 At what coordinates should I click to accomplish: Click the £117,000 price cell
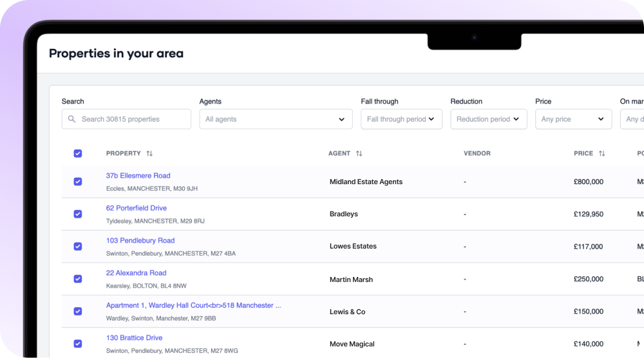point(588,247)
